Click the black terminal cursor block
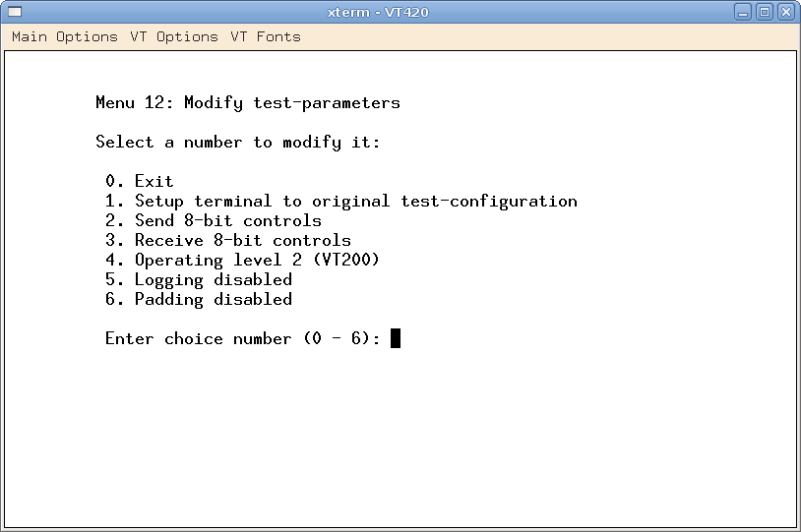Image resolution: width=801 pixels, height=532 pixels. (x=396, y=338)
